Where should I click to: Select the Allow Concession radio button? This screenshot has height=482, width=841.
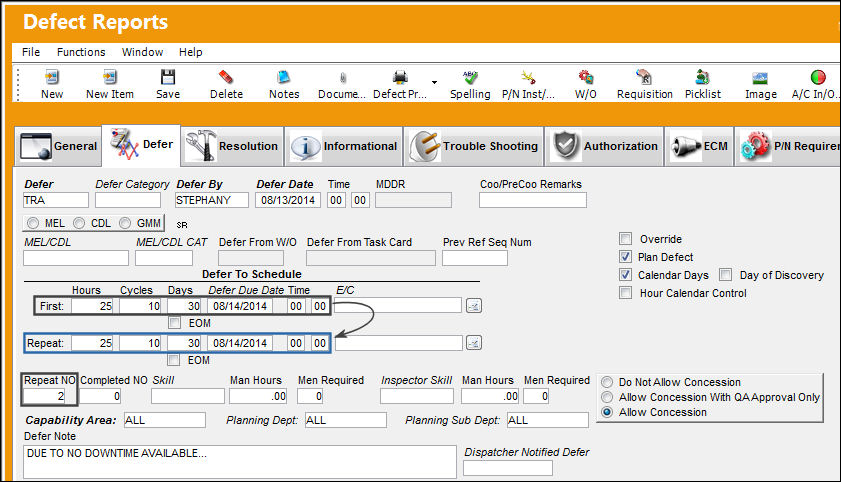(x=607, y=412)
